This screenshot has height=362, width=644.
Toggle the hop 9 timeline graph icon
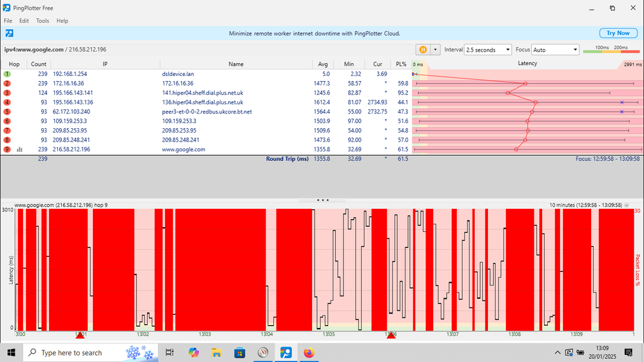click(19, 149)
